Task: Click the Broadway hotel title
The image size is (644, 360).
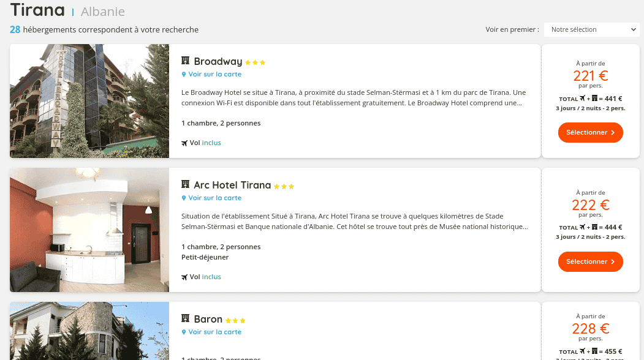Action: [218, 61]
